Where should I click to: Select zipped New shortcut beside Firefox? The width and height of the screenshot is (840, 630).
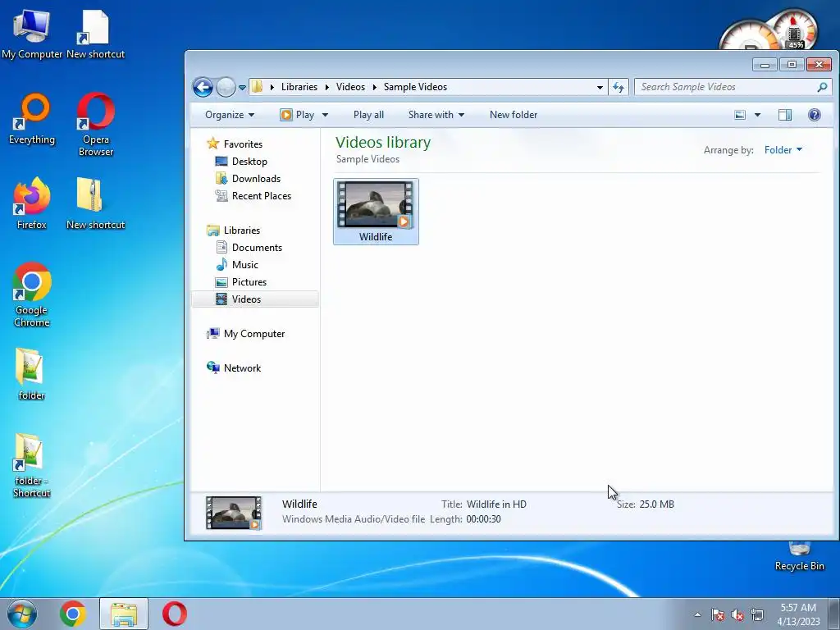95,203
